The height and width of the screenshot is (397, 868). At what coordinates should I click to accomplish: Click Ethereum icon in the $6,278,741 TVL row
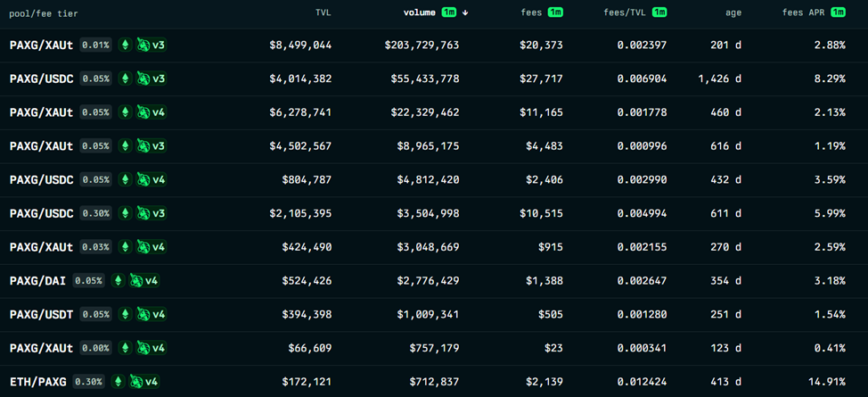(125, 112)
